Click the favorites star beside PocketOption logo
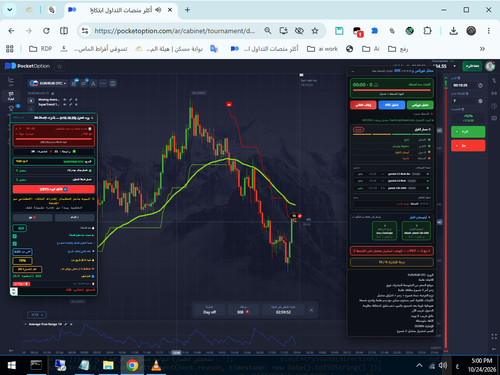 (x=60, y=66)
